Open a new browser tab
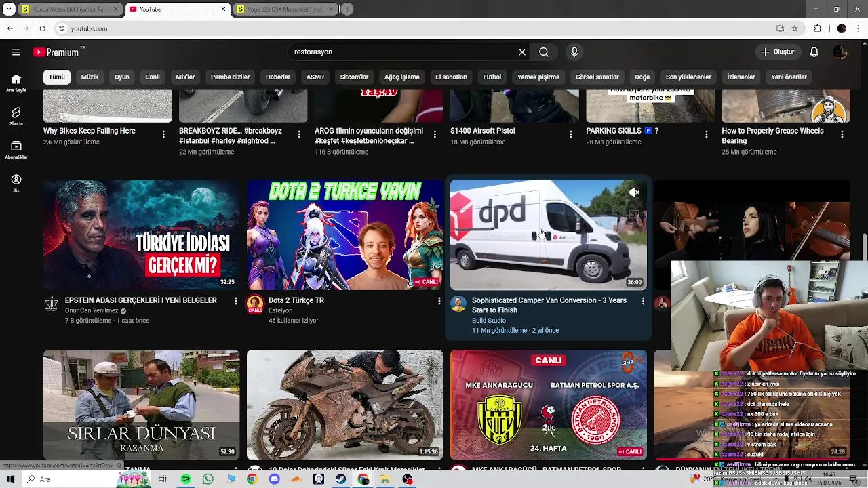Viewport: 868px width, 488px height. point(347,9)
